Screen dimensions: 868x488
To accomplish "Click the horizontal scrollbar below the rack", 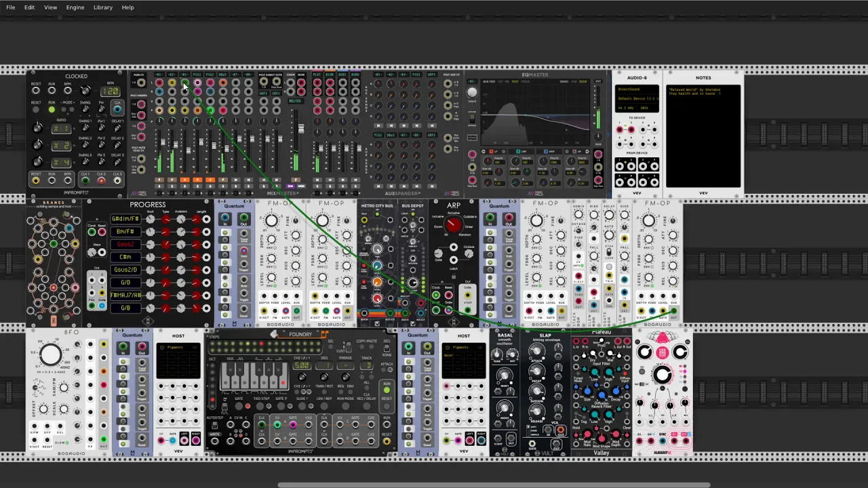I will (x=494, y=485).
